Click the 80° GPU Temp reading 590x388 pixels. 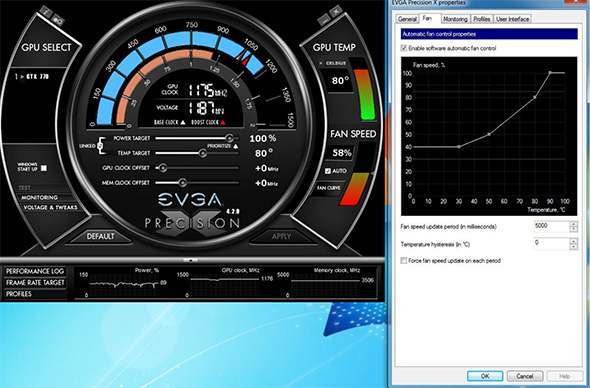pos(340,81)
